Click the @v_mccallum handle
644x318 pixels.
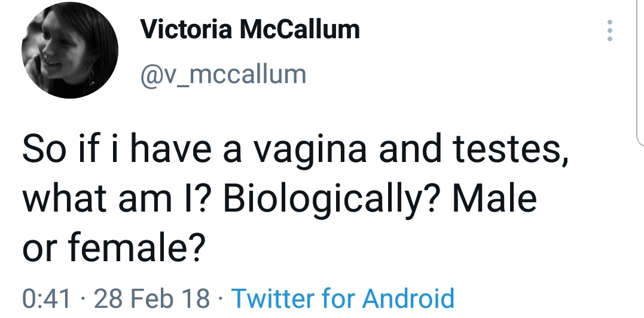pos(222,74)
